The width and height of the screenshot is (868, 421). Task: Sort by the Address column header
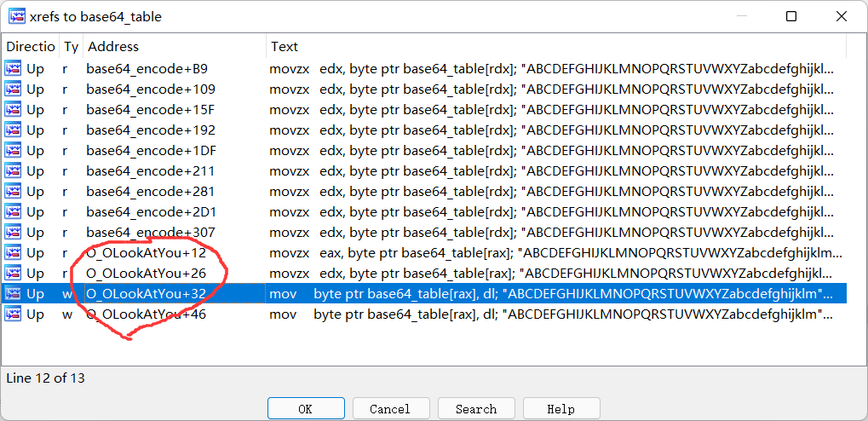click(x=175, y=47)
